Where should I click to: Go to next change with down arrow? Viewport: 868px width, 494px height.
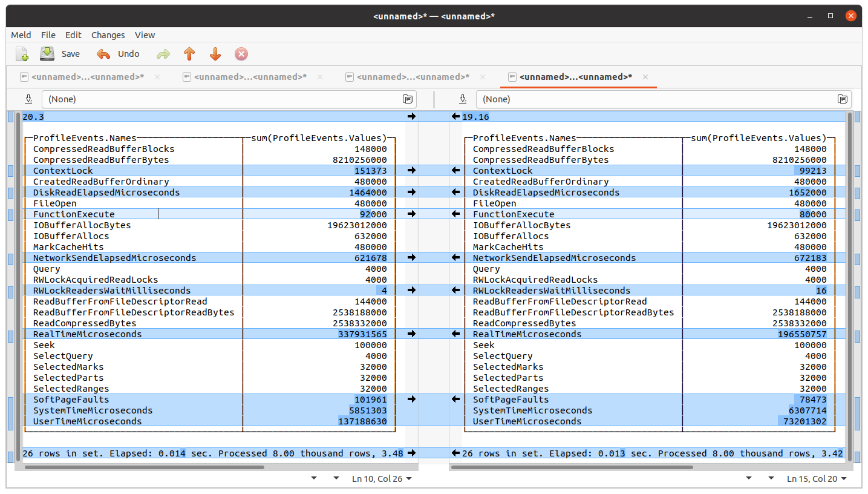(215, 54)
